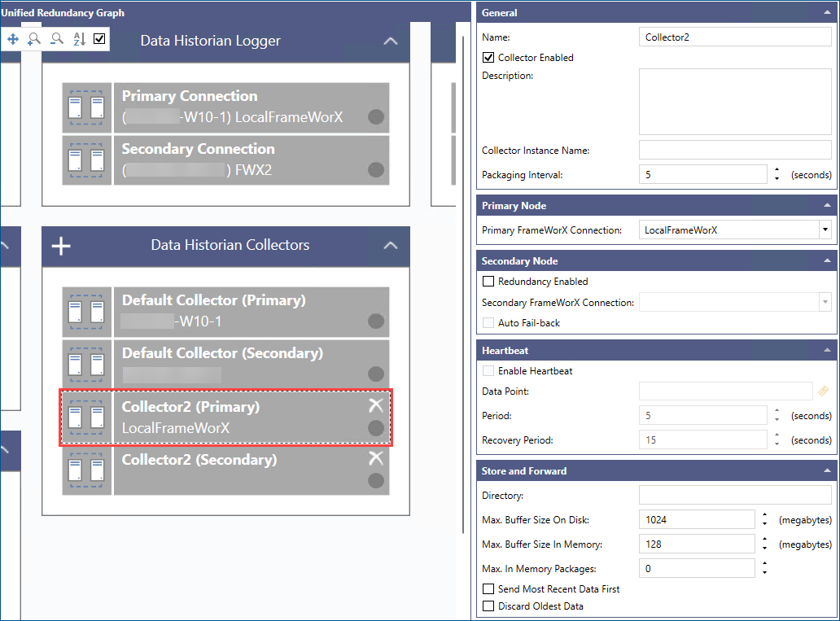
Task: Click the Collector Instance Name field
Action: click(734, 151)
